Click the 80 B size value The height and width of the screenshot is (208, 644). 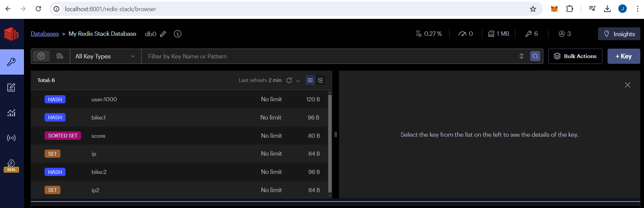coord(314,136)
